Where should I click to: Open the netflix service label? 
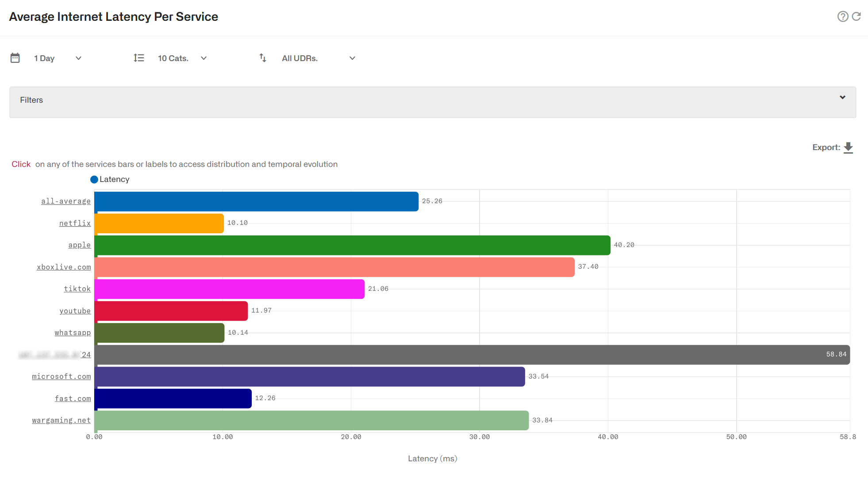coord(75,223)
